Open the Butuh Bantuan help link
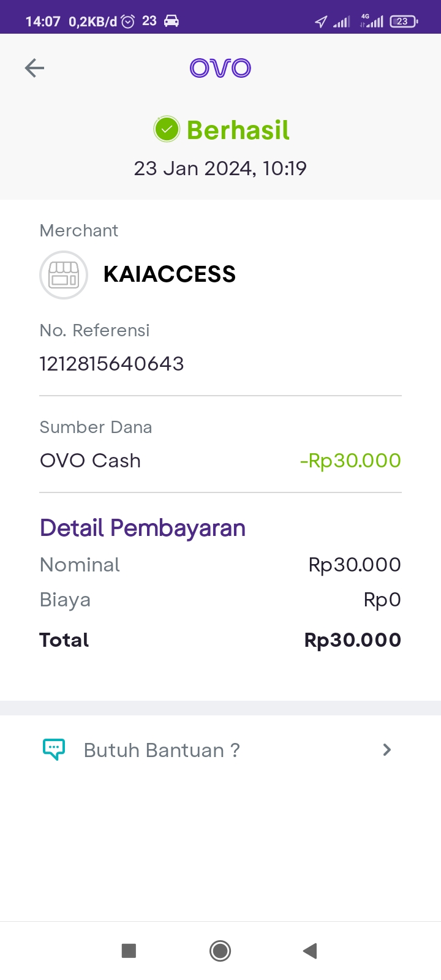 click(x=162, y=750)
